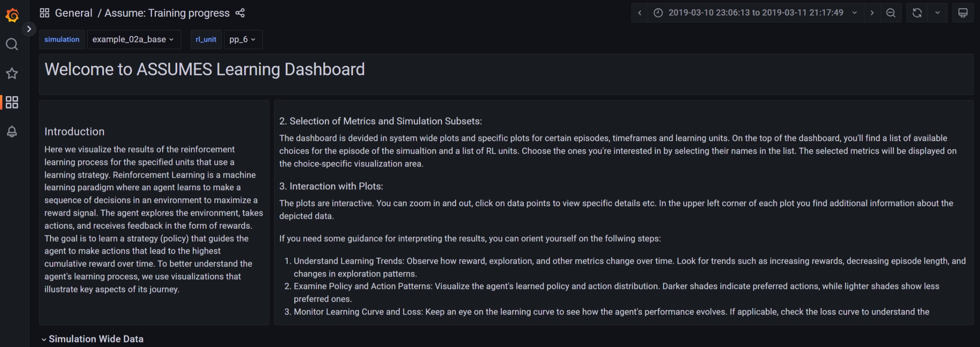The image size is (980, 347).
Task: Click the Grafana logo home icon
Action: pos(12,15)
